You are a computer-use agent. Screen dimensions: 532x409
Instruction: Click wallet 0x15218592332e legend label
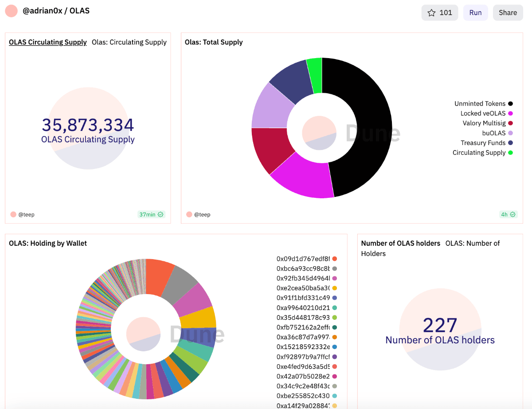pos(303,347)
